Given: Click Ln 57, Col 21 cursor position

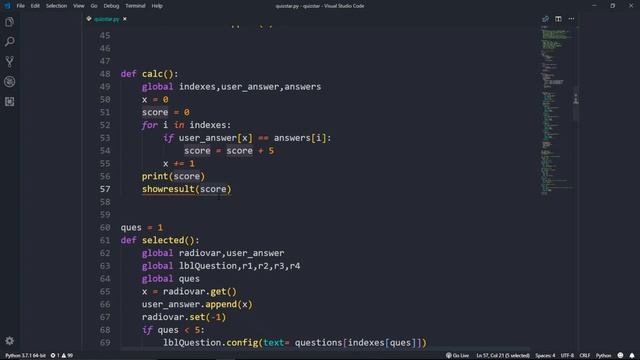Looking at the screenshot, I should tap(503, 356).
